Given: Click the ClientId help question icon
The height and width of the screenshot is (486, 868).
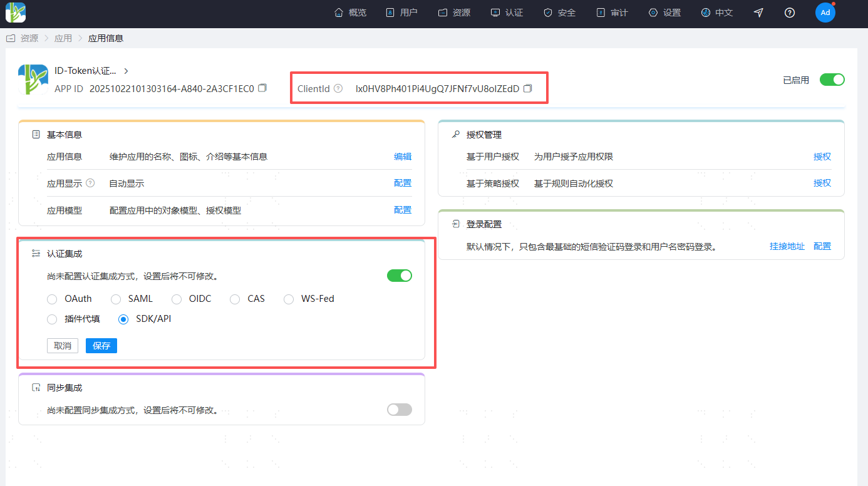Looking at the screenshot, I should (x=338, y=88).
